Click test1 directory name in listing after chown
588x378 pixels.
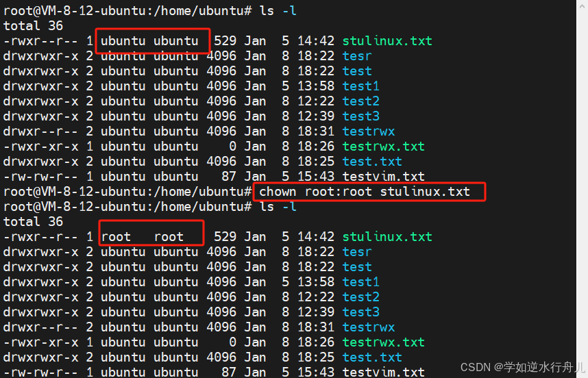360,282
